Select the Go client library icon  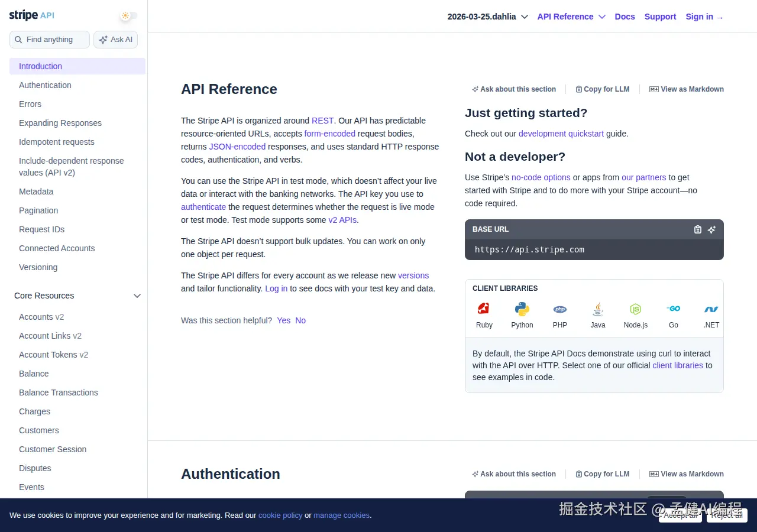coord(673,308)
